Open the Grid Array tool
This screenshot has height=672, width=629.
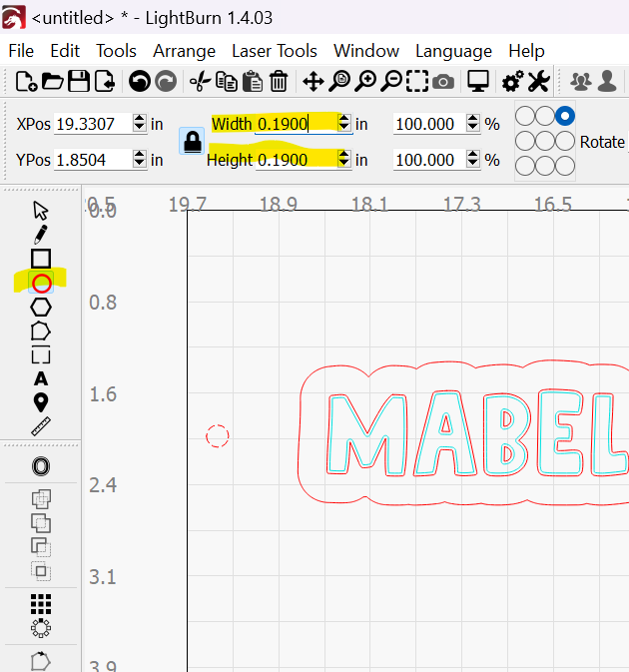[41, 603]
